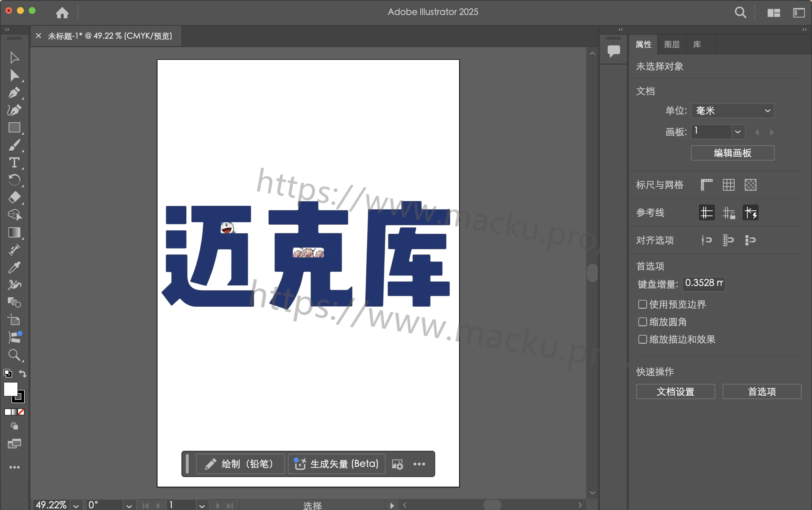Swap fill and stroke colors
Screen dimensions: 812x510
click(x=22, y=373)
